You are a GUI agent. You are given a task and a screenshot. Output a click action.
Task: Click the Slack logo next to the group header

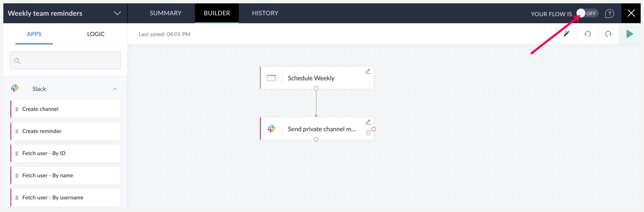(x=15, y=89)
